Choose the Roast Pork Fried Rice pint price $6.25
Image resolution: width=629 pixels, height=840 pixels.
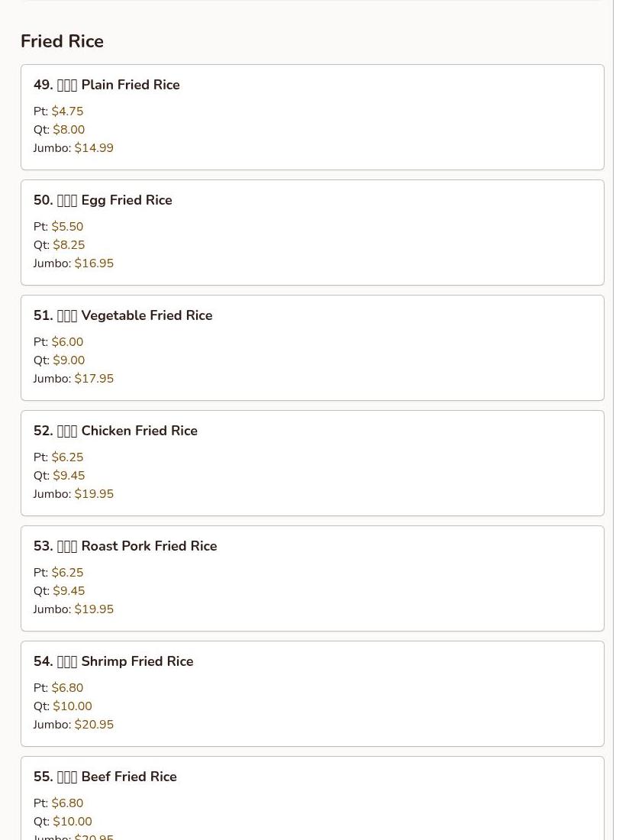[x=67, y=573]
